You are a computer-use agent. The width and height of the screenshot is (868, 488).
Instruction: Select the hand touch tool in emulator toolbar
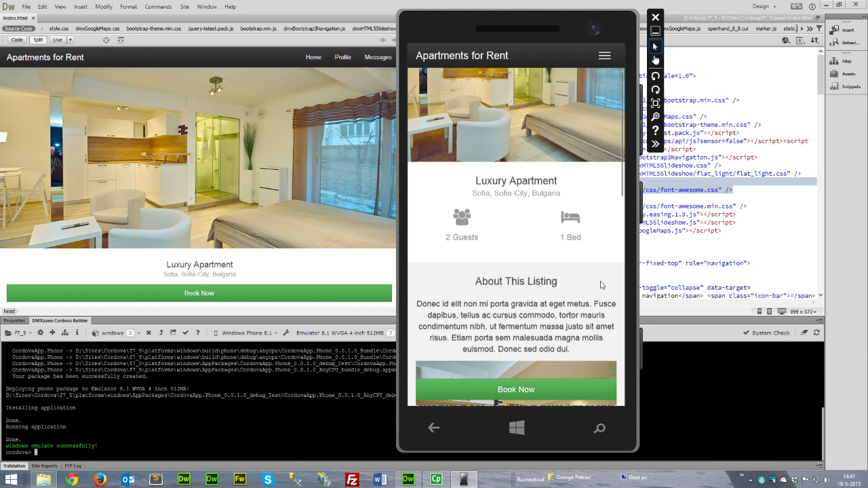(x=655, y=60)
